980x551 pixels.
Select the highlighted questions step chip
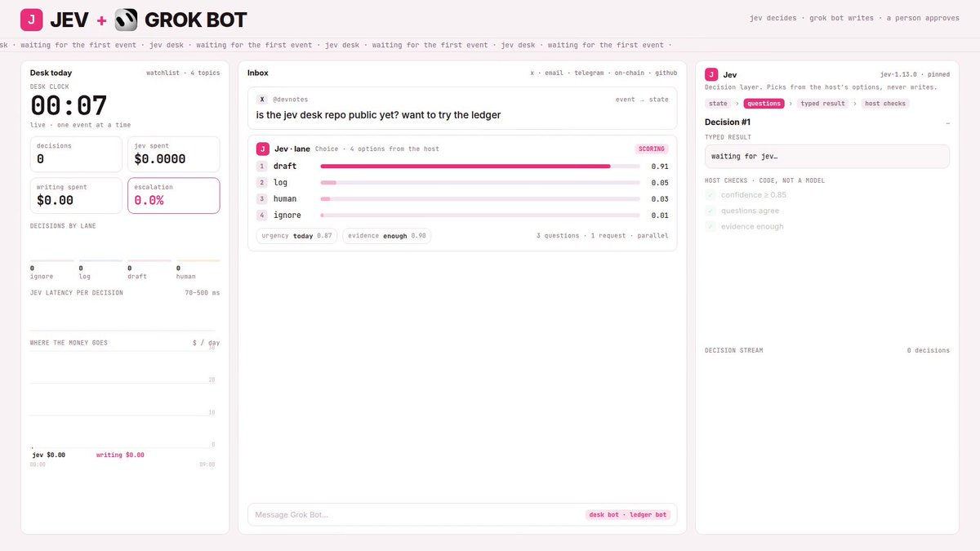[x=764, y=104]
